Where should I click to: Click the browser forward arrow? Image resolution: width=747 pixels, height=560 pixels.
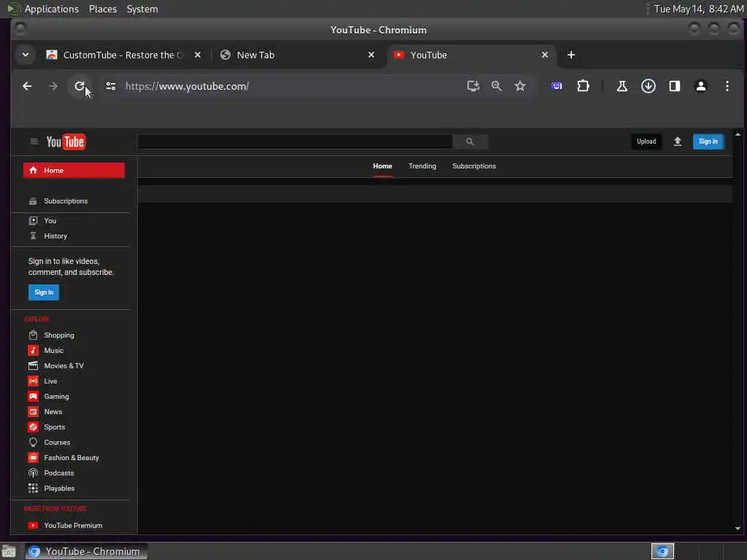[53, 86]
